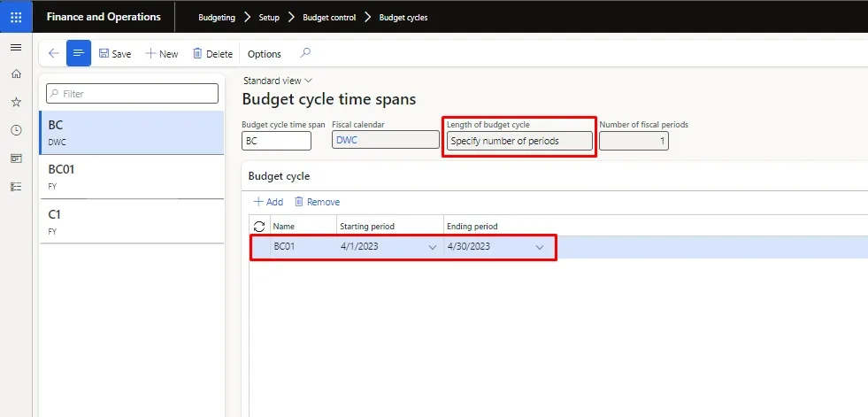Select the BC DWC list item

[132, 132]
